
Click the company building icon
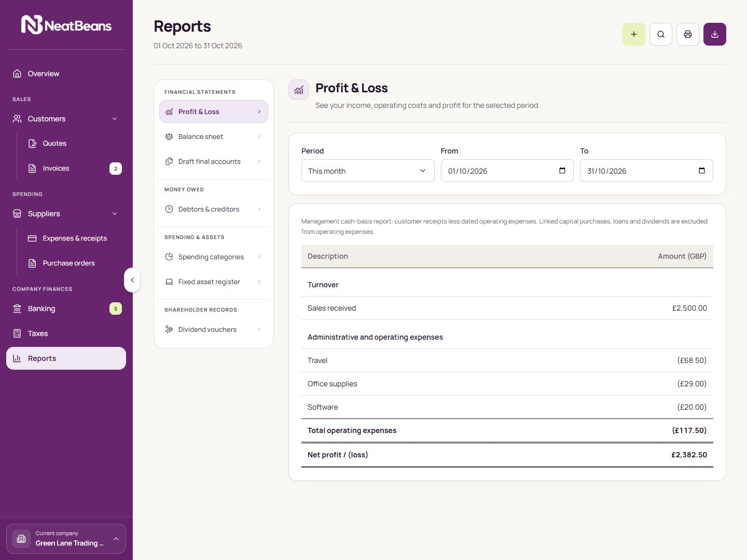click(21, 539)
